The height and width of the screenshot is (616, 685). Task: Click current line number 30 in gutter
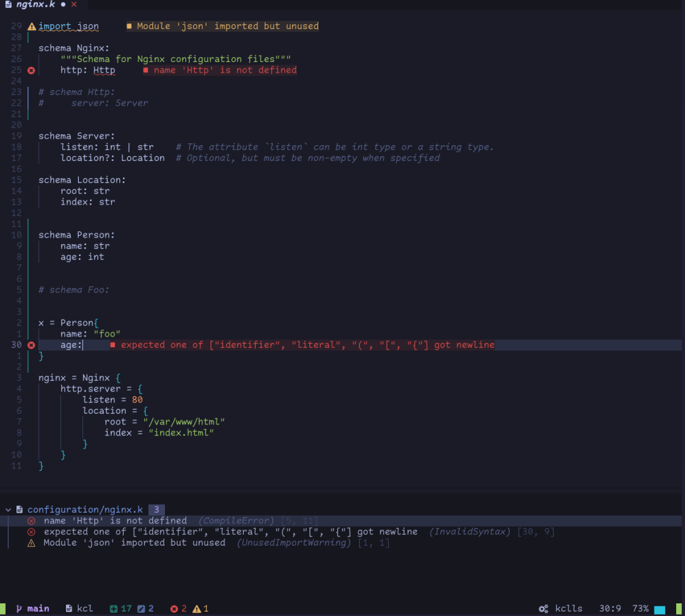pos(16,345)
